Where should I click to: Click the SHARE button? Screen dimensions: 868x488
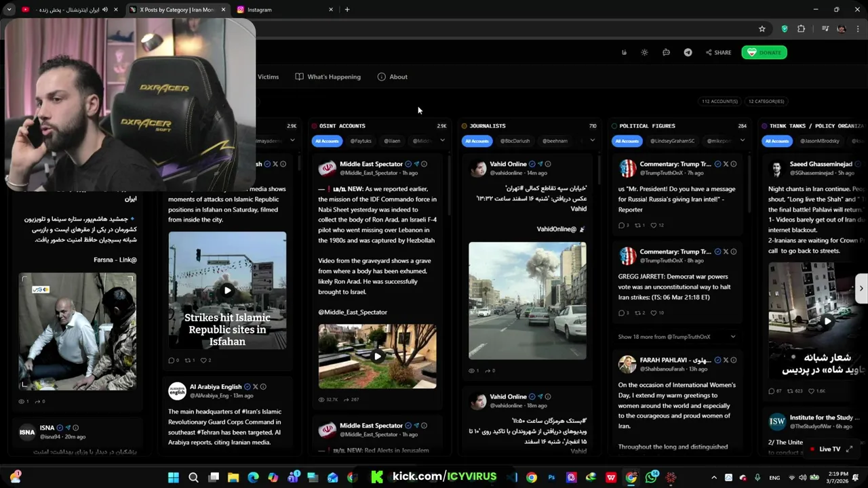tap(718, 53)
